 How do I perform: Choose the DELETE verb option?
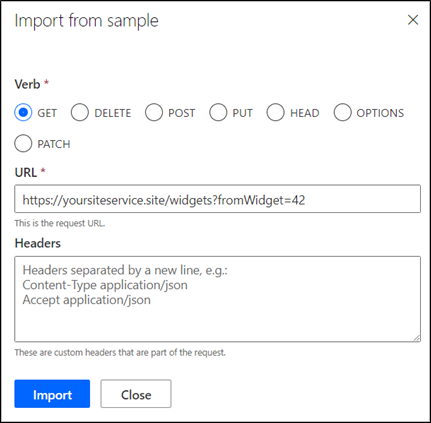click(x=80, y=112)
